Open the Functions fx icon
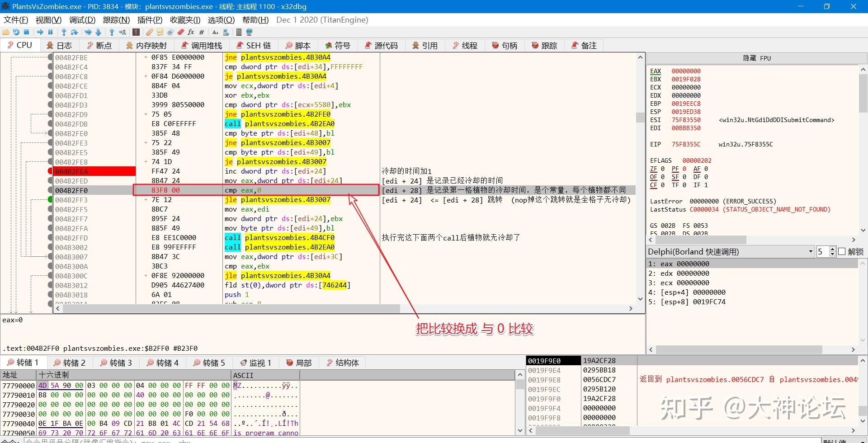This screenshot has width=868, height=443. point(191,32)
